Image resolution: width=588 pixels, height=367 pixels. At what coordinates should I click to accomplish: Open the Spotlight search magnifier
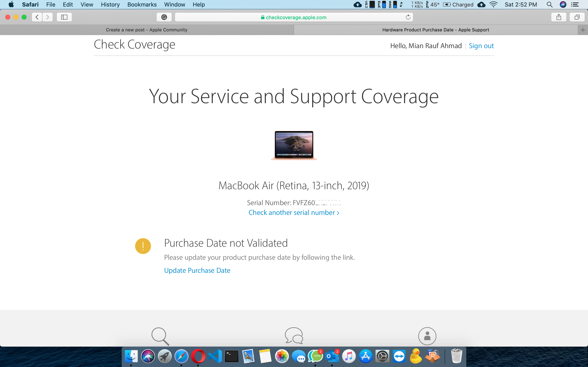coord(549,5)
